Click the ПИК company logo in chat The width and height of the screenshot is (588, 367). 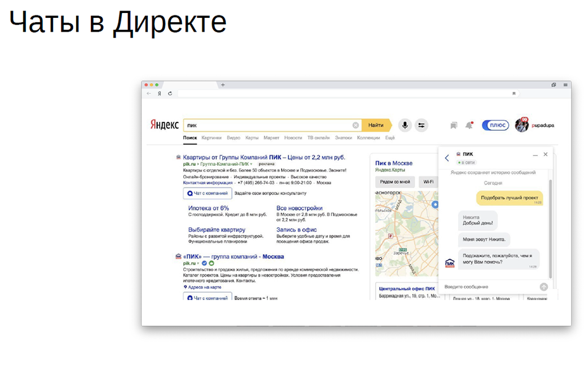coord(449,263)
